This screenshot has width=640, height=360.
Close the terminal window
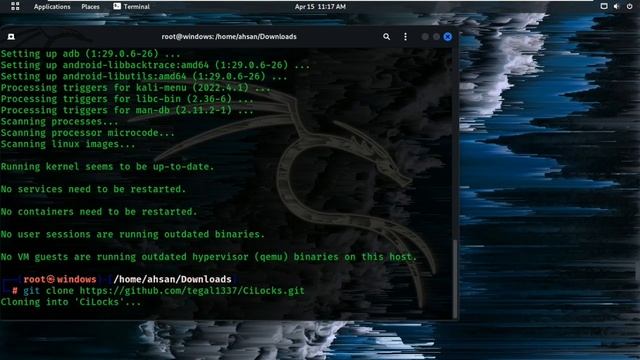click(x=448, y=37)
